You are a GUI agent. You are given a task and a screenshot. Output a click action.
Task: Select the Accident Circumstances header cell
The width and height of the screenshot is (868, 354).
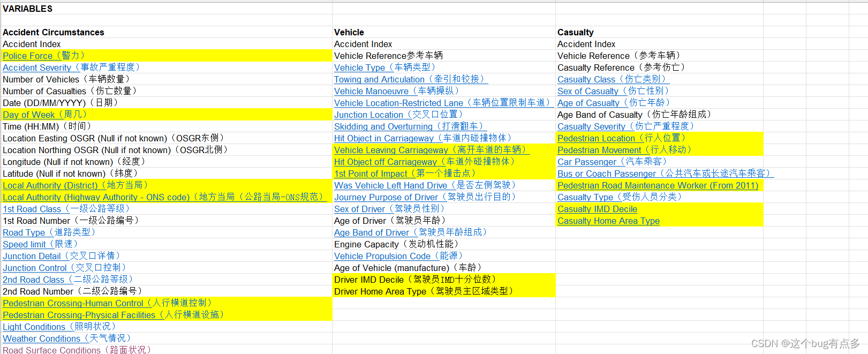click(x=167, y=32)
